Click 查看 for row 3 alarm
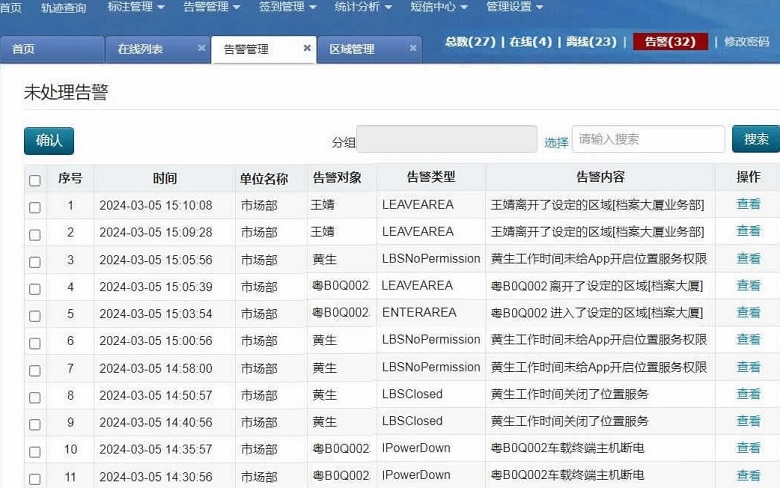 (748, 258)
